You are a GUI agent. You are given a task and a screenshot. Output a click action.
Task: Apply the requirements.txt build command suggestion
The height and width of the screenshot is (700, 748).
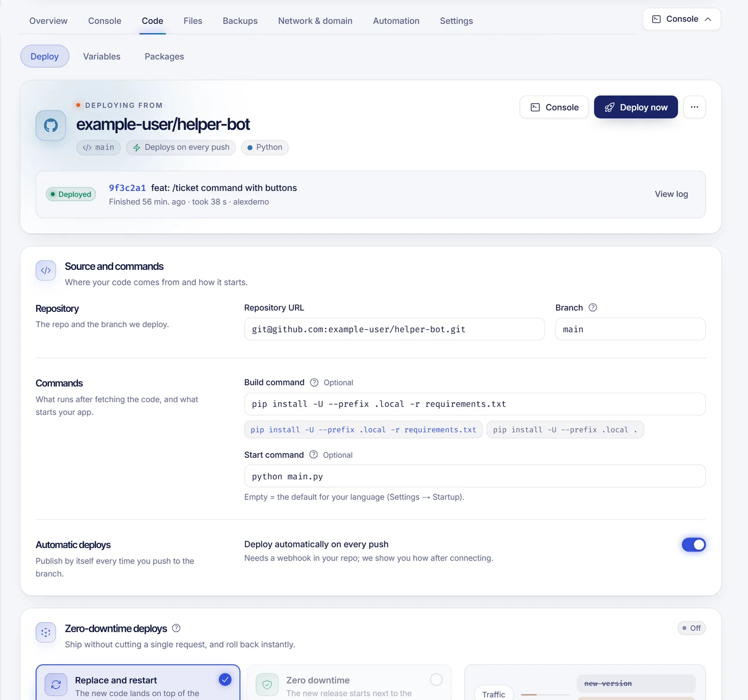coord(363,430)
